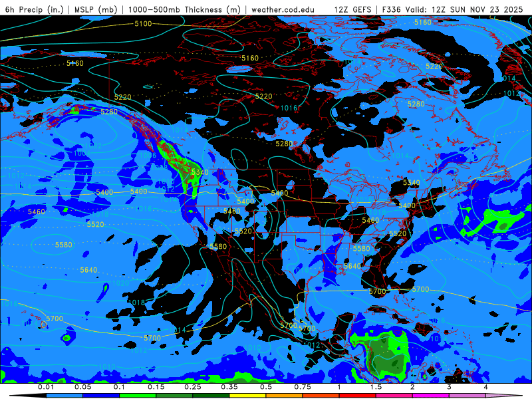This screenshot has width=532, height=399.
Task: Click the '0.35' colorbar value
Action: [229, 387]
